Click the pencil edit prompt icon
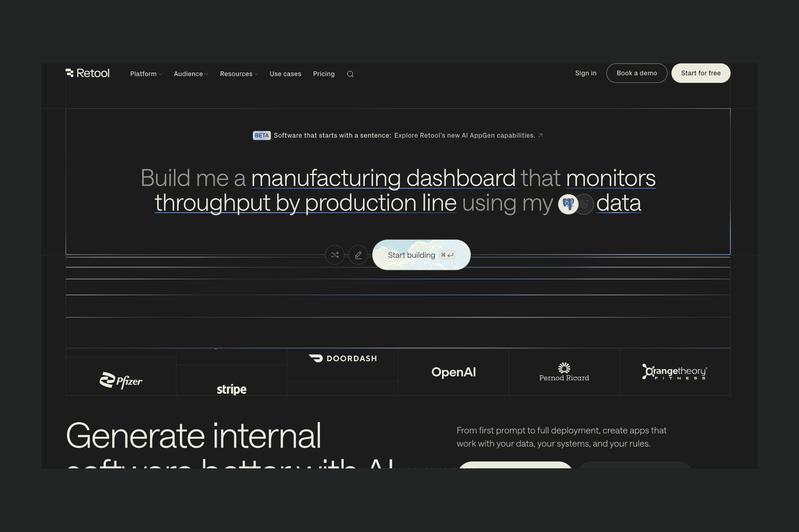The width and height of the screenshot is (799, 532). 358,255
